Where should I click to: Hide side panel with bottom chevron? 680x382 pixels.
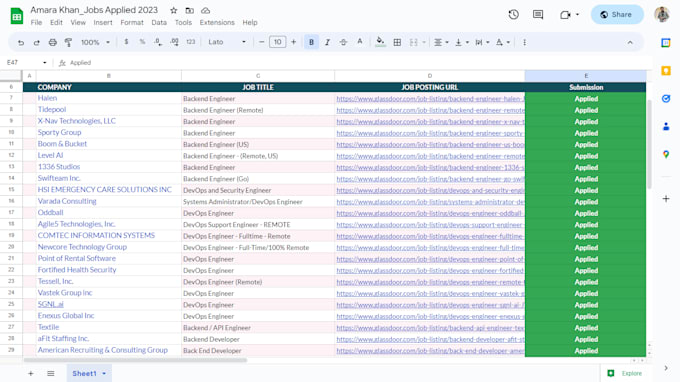(x=666, y=368)
